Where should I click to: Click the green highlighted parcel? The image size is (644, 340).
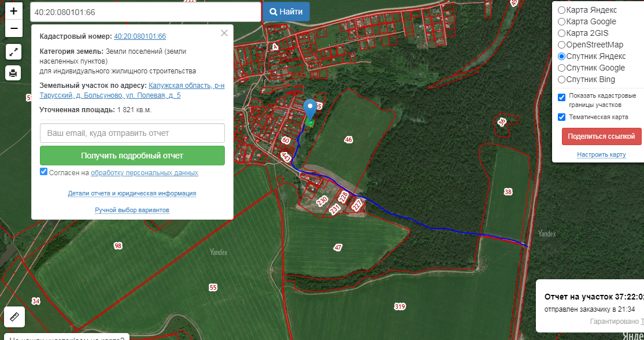point(309,123)
